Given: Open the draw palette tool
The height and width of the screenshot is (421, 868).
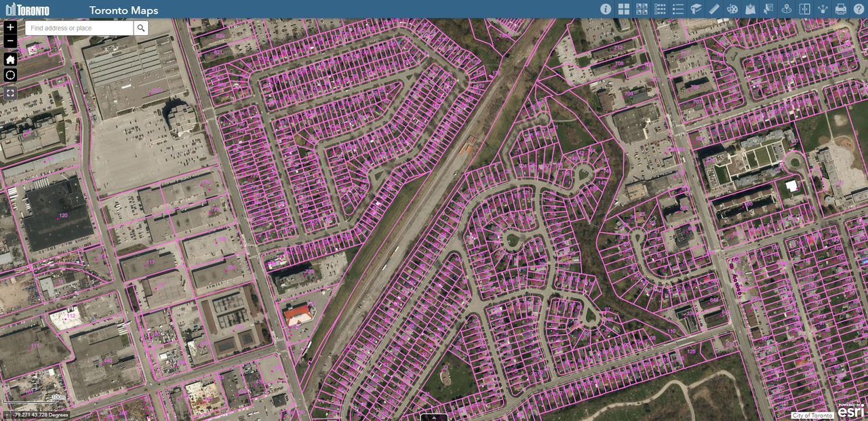Looking at the screenshot, I should click(x=732, y=9).
